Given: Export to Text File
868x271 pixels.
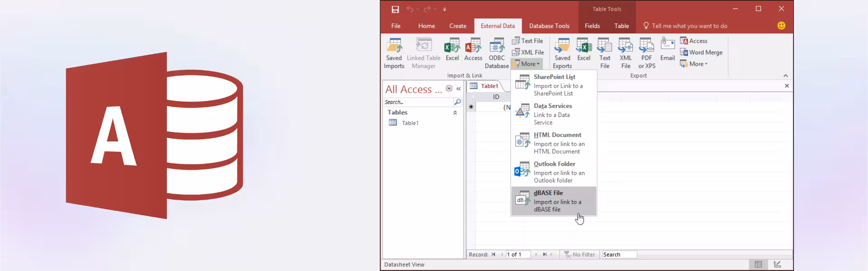Looking at the screenshot, I should tap(605, 53).
